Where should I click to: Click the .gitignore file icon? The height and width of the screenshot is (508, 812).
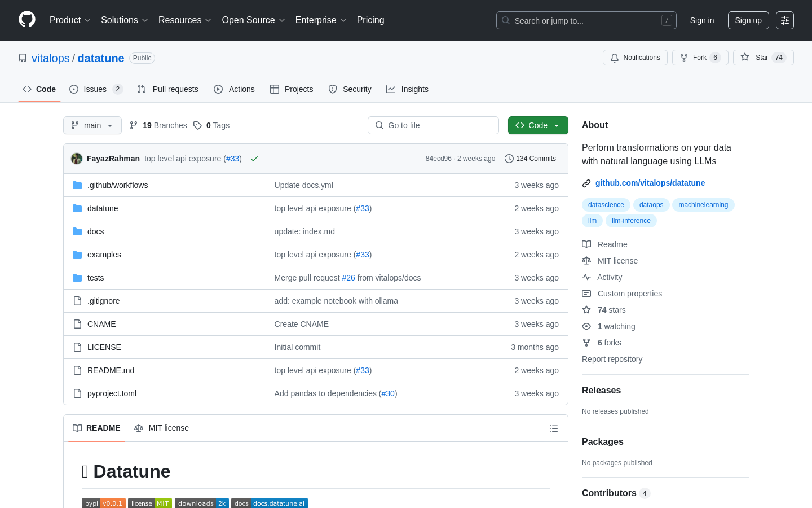click(77, 301)
